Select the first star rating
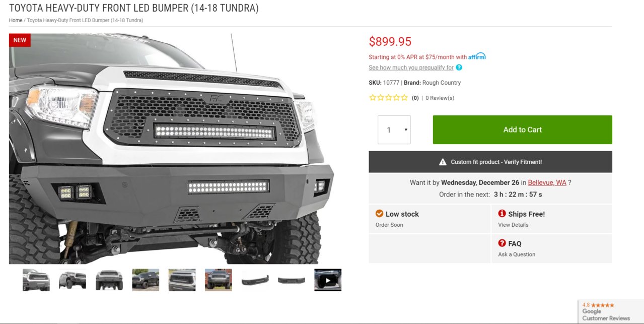Viewport: 644px width, 324px height. coord(373,98)
